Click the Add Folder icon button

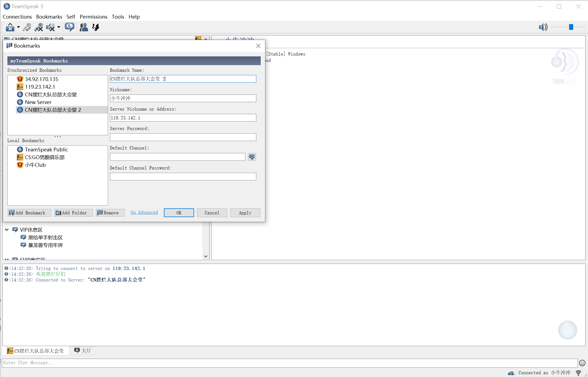coord(73,213)
